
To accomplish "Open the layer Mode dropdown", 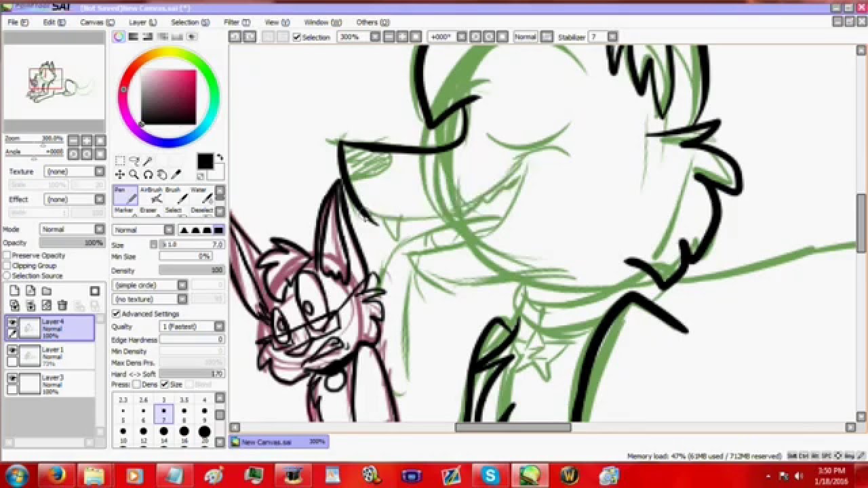I will (x=72, y=229).
